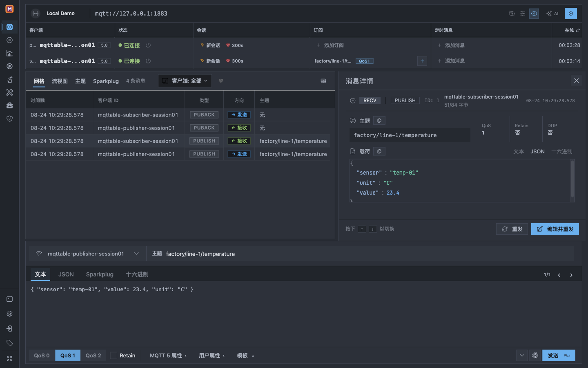The height and width of the screenshot is (368, 588).
Task: Enable the Retain checkbox
Action: pos(114,355)
